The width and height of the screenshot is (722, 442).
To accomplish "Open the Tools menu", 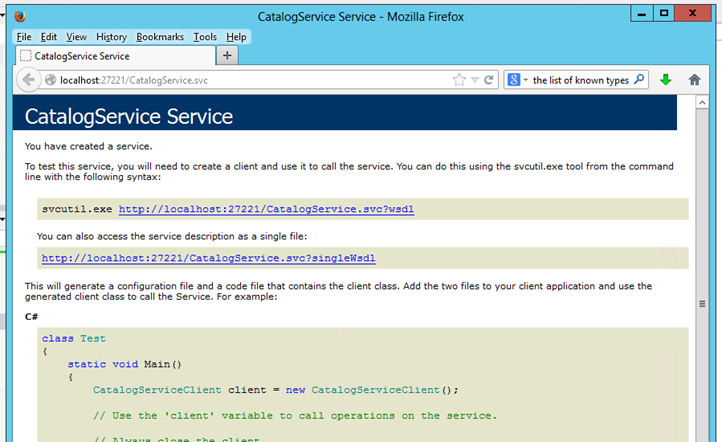I will (205, 37).
